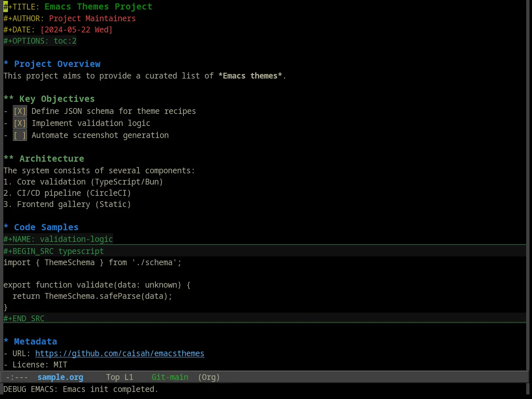Screen dimensions: 532x399
Task: Click the author value Project Maintainers
Action: point(92,19)
